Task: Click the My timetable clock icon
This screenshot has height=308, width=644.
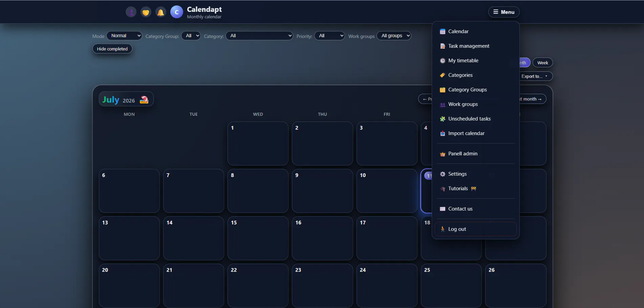Action: pos(443,61)
